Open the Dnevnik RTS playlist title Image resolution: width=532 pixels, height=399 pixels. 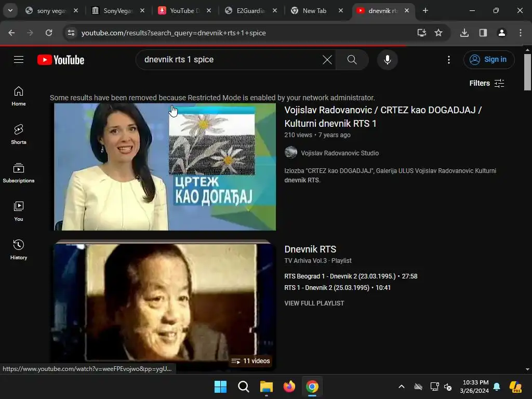pyautogui.click(x=310, y=249)
